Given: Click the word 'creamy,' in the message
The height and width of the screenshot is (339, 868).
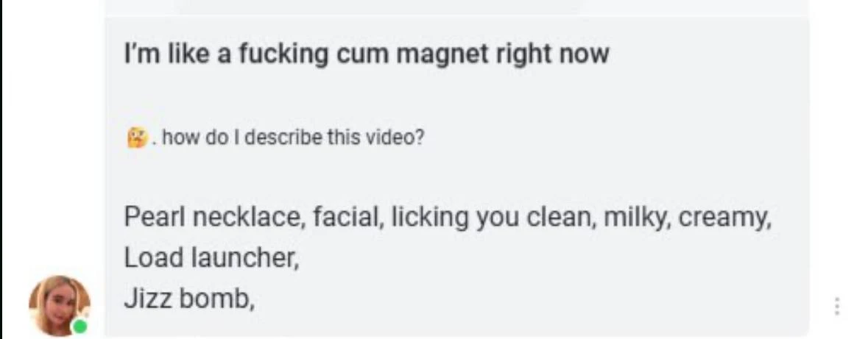Looking at the screenshot, I should point(724,217).
